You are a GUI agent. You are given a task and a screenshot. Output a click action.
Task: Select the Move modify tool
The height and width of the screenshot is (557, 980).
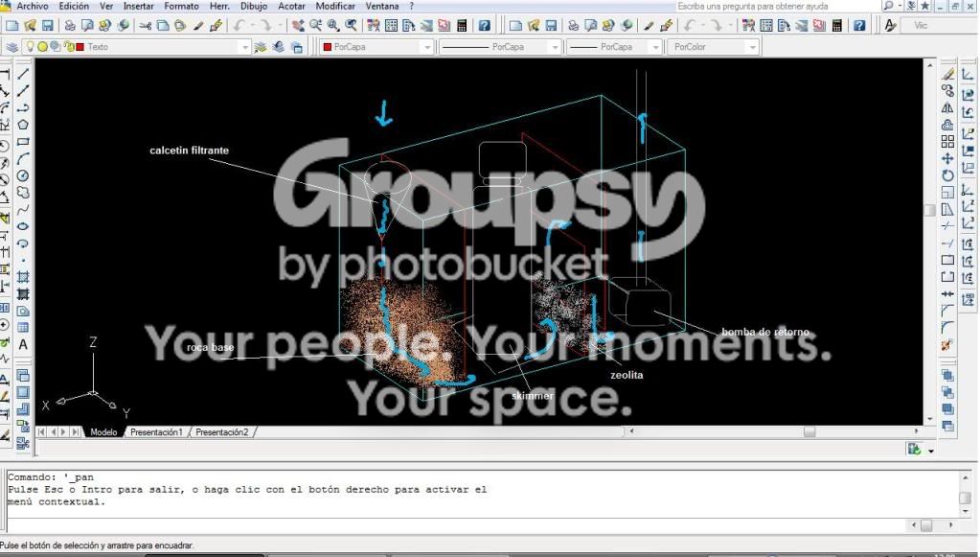pyautogui.click(x=948, y=159)
